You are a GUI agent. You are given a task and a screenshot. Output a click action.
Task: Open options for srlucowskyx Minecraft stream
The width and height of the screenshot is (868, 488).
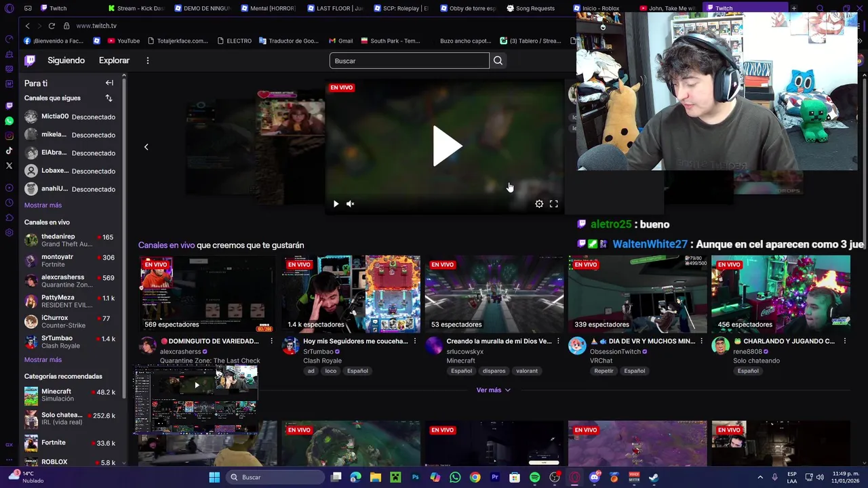click(558, 341)
